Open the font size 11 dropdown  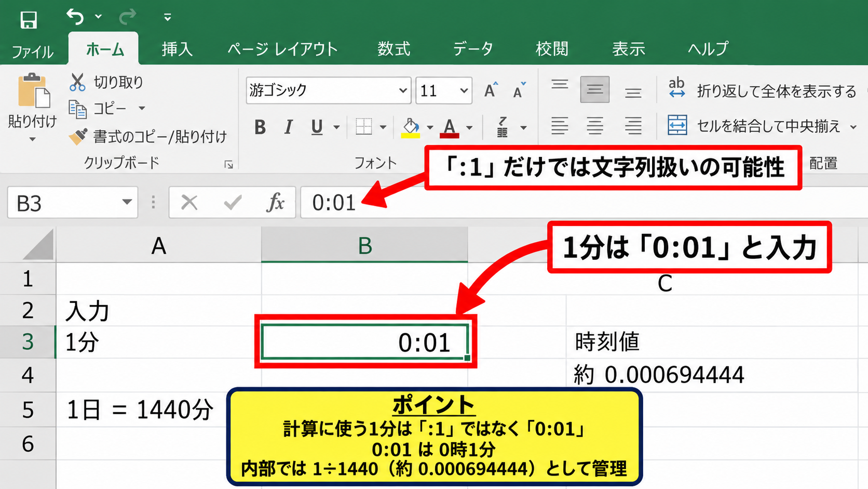(464, 91)
